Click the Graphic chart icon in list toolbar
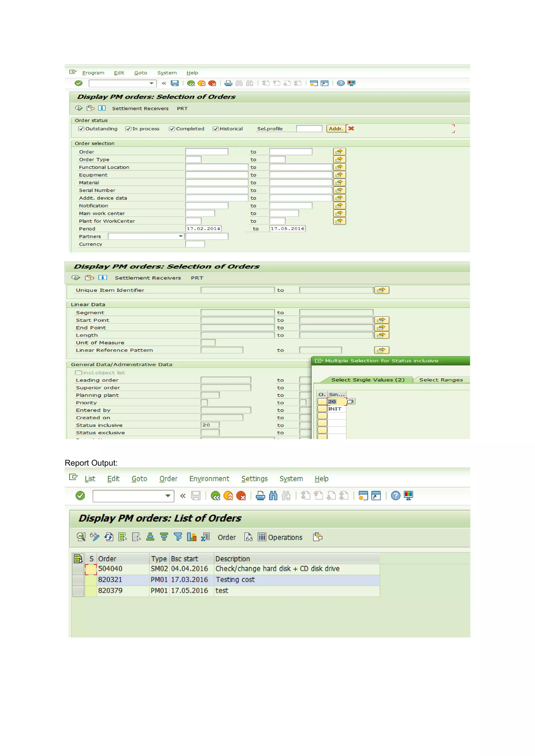535x756 pixels. click(192, 537)
